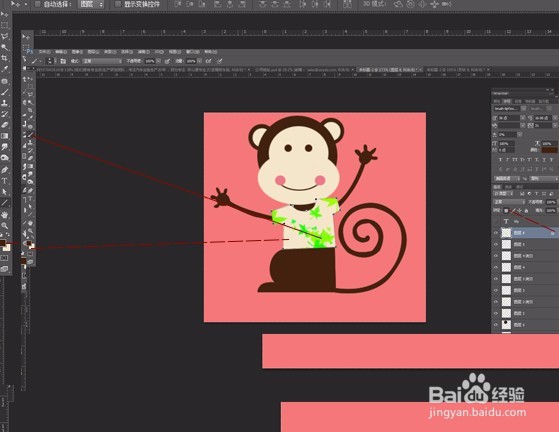Click the font size field in Character panel
Screen dimensions: 559x432
pos(509,118)
